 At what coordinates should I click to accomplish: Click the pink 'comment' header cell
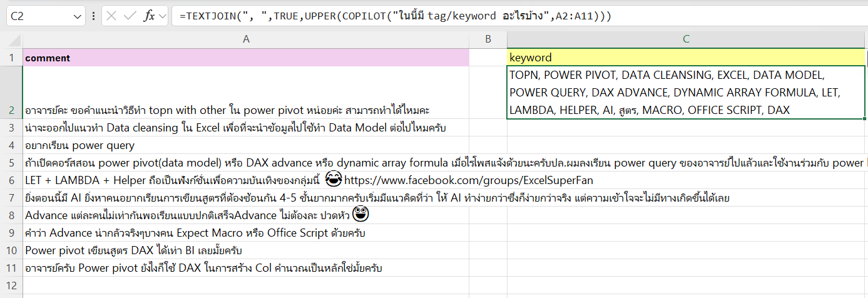[246, 58]
